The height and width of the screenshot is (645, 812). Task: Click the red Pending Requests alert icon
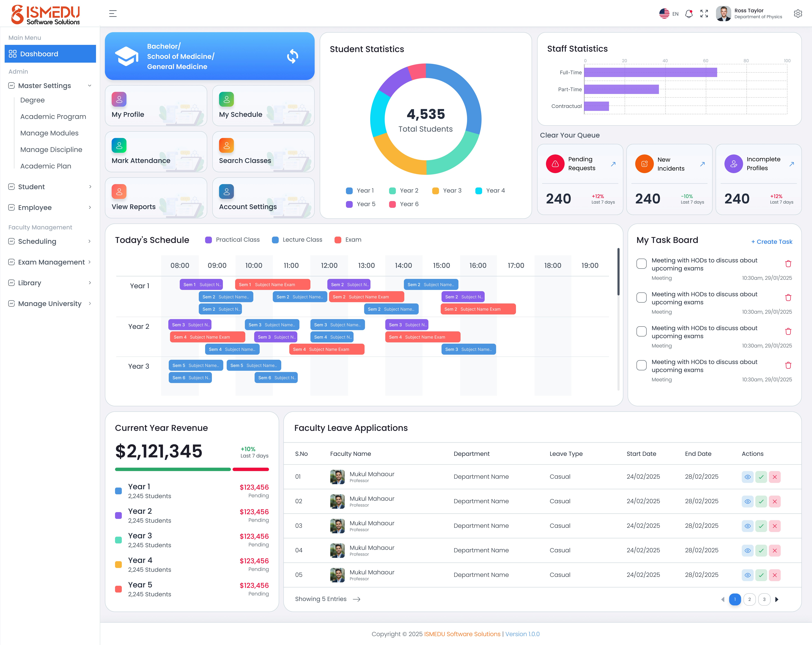555,164
